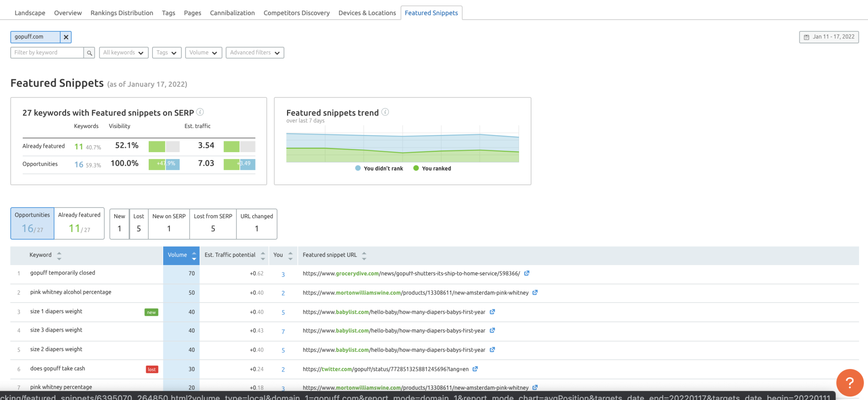Open the Jan 11 - 17, 2022 date picker

coord(829,37)
